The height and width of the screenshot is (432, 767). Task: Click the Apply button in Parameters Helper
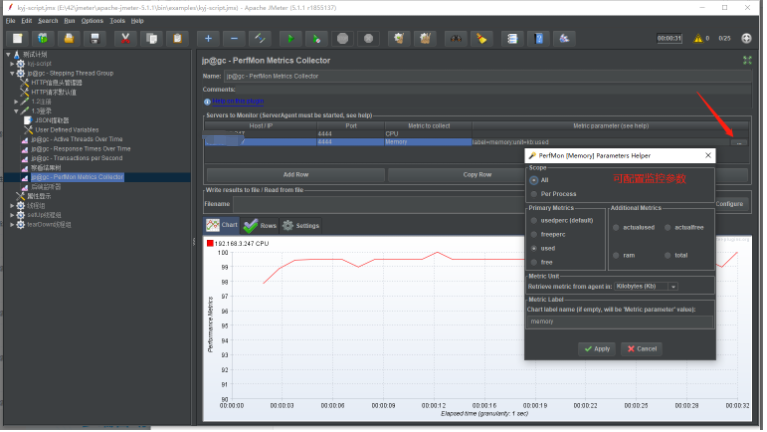coord(596,348)
